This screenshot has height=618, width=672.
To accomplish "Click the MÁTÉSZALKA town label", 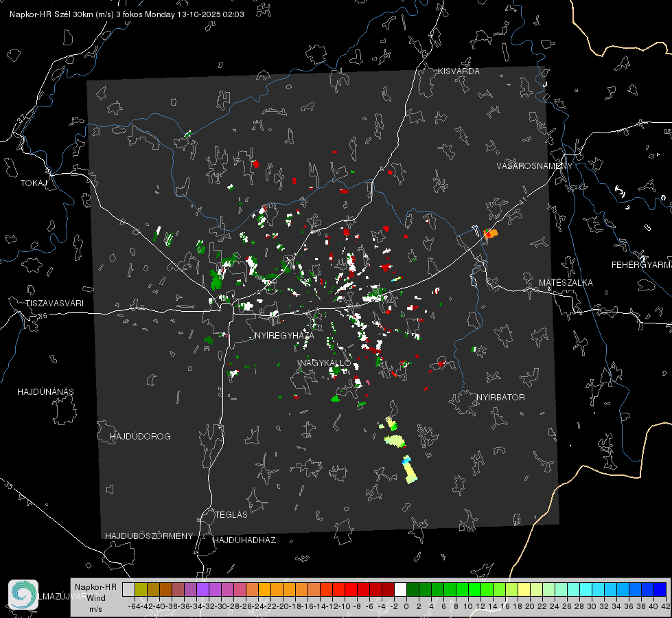I will [x=566, y=283].
